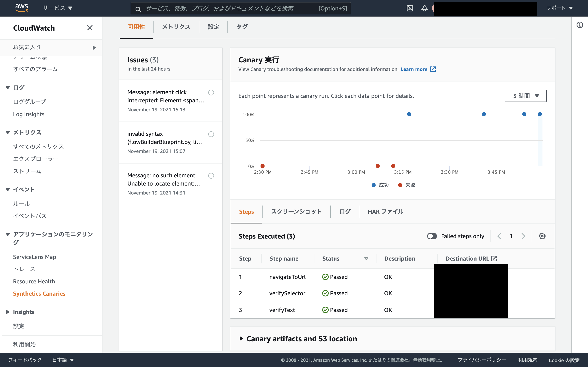Open Log Insights in sidebar
Viewport: 588px width, 367px height.
click(29, 114)
